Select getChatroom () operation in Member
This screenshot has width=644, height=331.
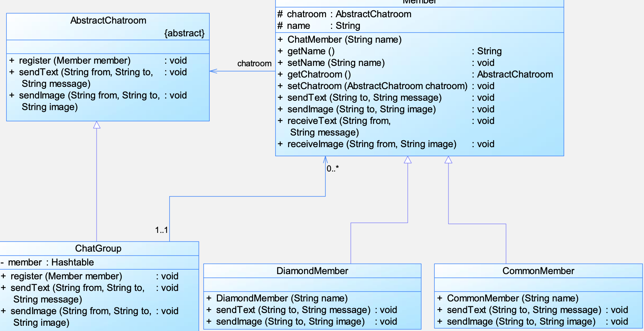pos(415,75)
